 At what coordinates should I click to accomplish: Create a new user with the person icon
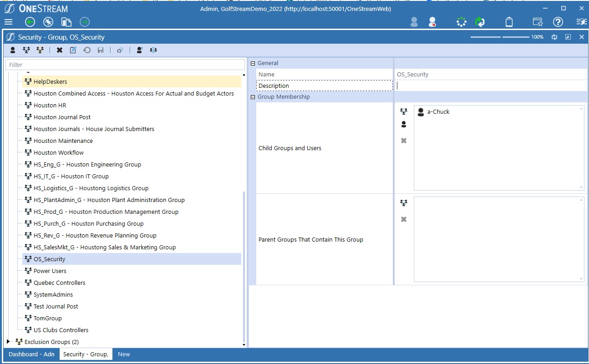[x=13, y=50]
